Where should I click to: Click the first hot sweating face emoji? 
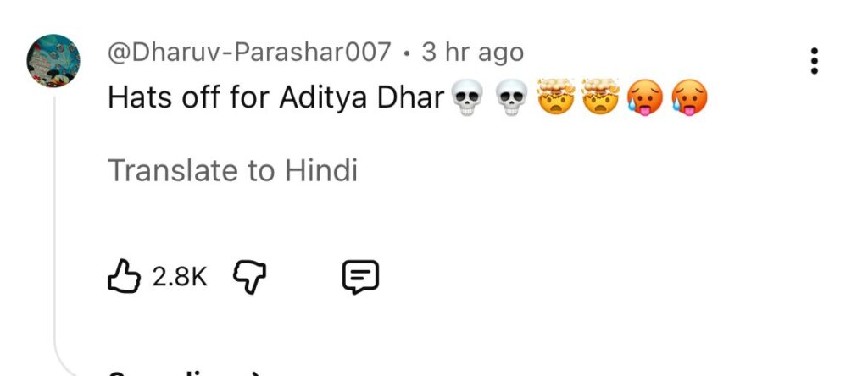(x=645, y=97)
